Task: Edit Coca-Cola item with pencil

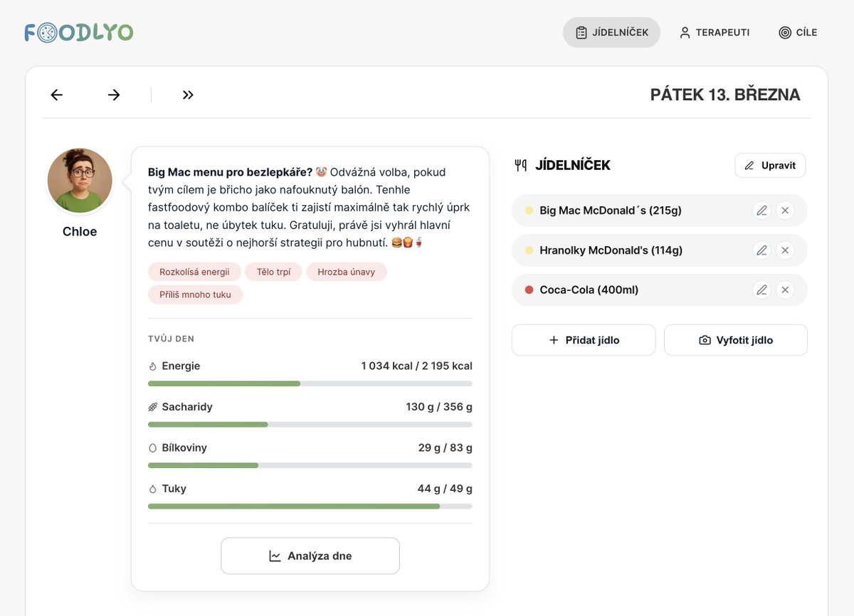Action: [x=761, y=290]
